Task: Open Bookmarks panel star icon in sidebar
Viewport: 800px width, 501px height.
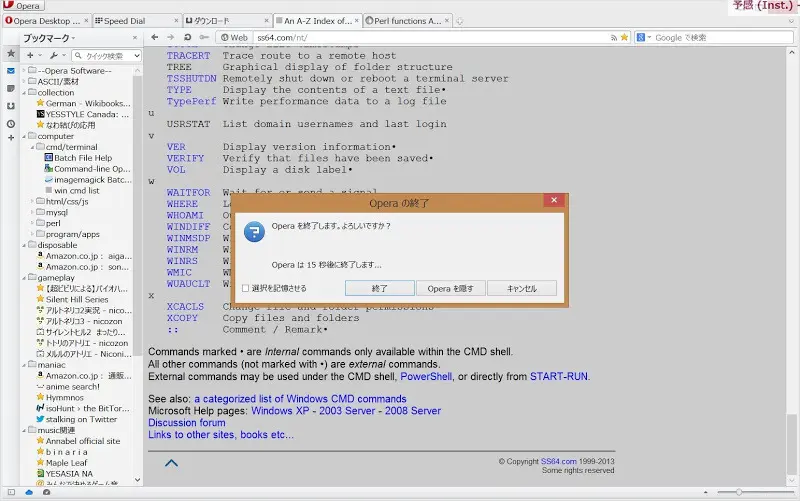Action: click(x=11, y=54)
